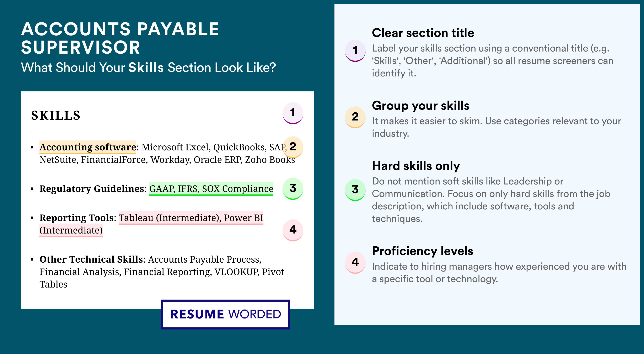This screenshot has height=354, width=644.
Task: Click green badge 3 next to Hard skills only
Action: click(x=355, y=190)
